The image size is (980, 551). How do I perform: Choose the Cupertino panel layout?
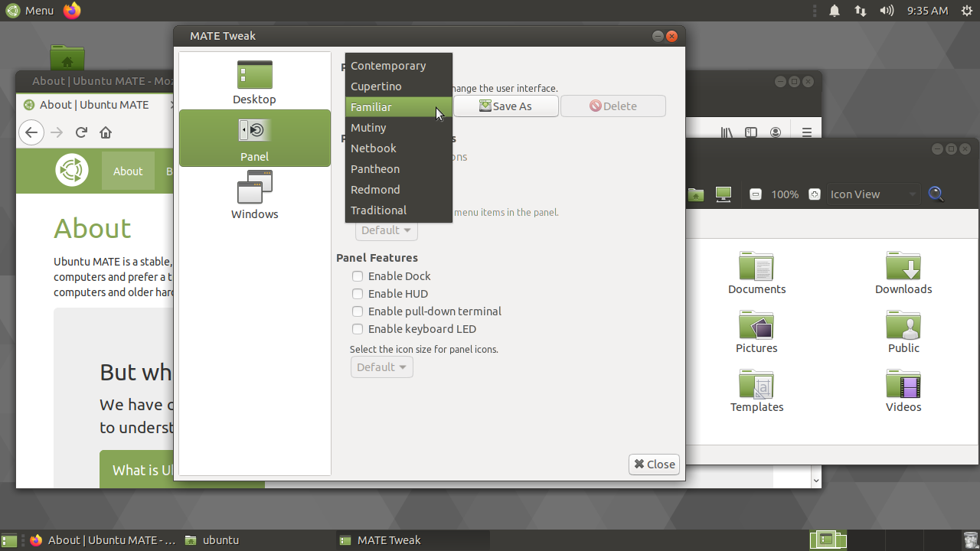click(398, 86)
